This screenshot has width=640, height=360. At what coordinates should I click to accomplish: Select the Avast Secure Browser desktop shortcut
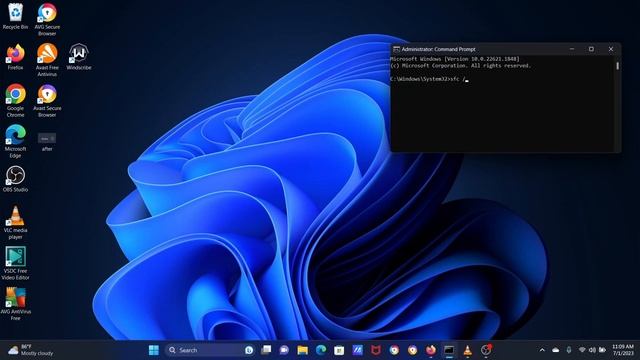[x=47, y=100]
